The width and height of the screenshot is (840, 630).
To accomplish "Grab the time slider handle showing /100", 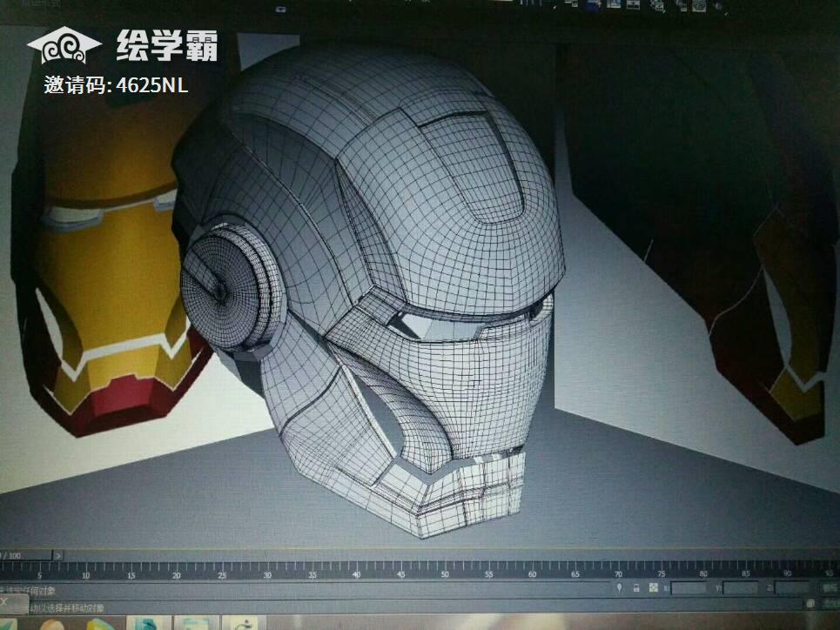I will pos(25,555).
